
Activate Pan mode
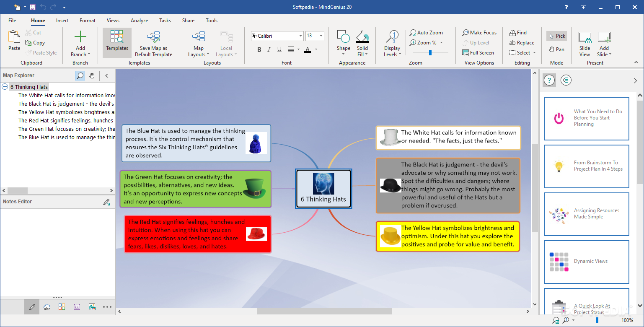click(556, 49)
